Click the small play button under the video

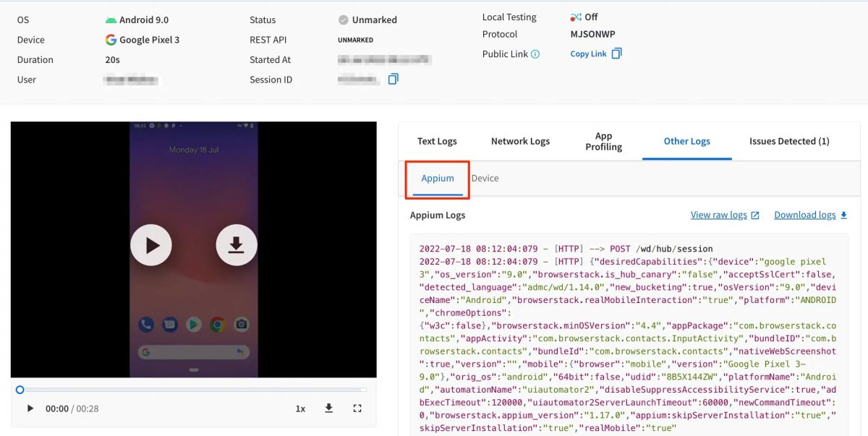(x=30, y=409)
